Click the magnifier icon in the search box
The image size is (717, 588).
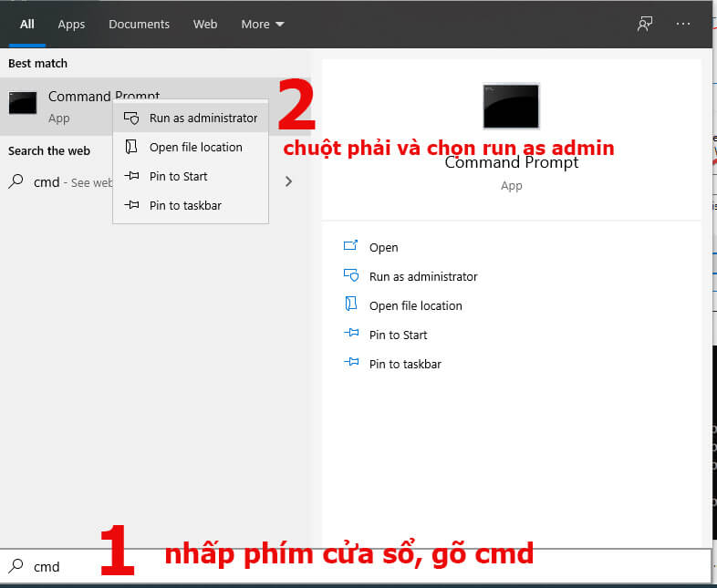click(16, 565)
